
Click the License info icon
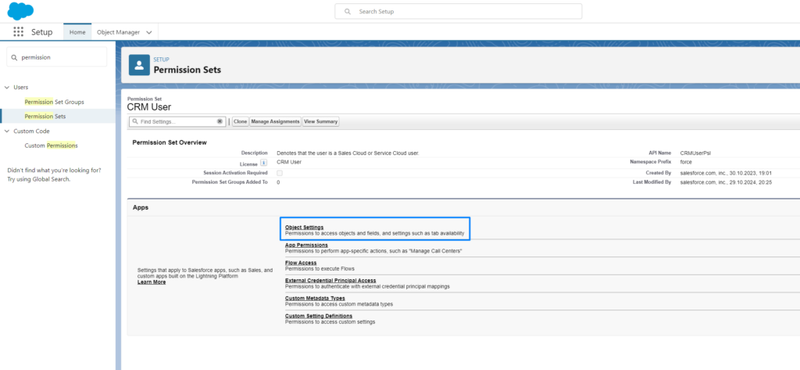[264, 163]
